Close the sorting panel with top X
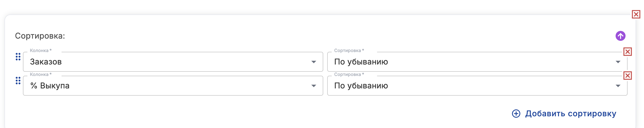 click(636, 14)
